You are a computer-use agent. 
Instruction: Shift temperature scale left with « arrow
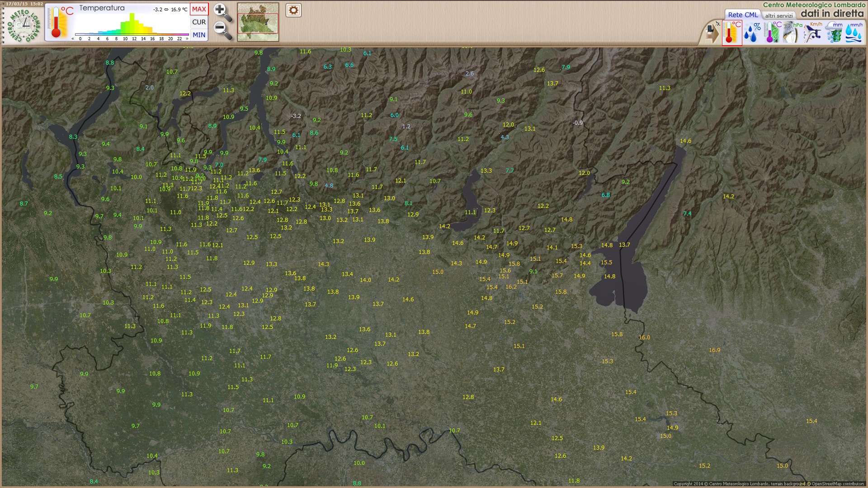[73, 39]
